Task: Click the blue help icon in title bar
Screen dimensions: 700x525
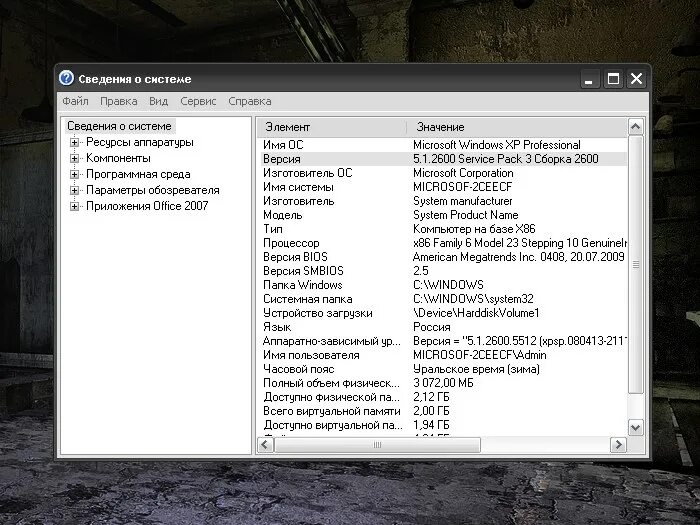Action: tap(66, 78)
